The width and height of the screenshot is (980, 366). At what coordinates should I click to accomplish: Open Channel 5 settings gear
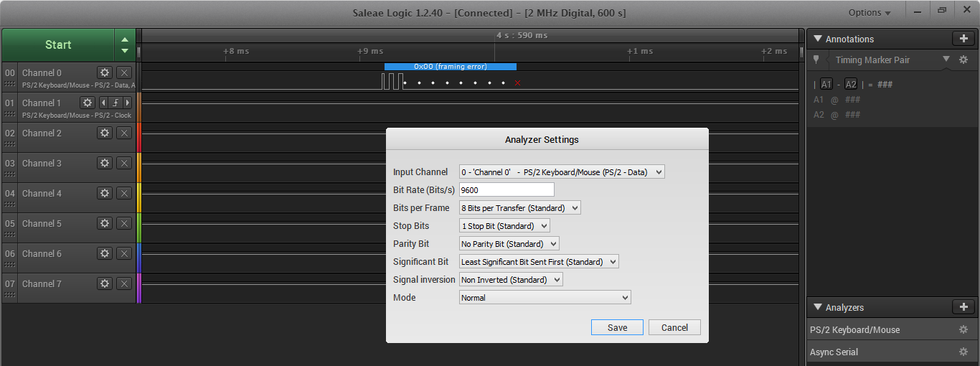[x=105, y=223]
